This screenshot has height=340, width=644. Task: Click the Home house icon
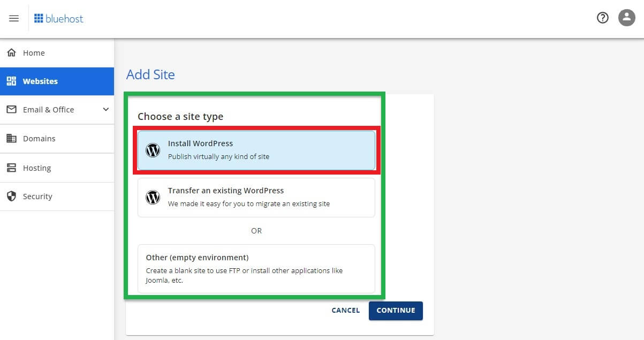[11, 52]
